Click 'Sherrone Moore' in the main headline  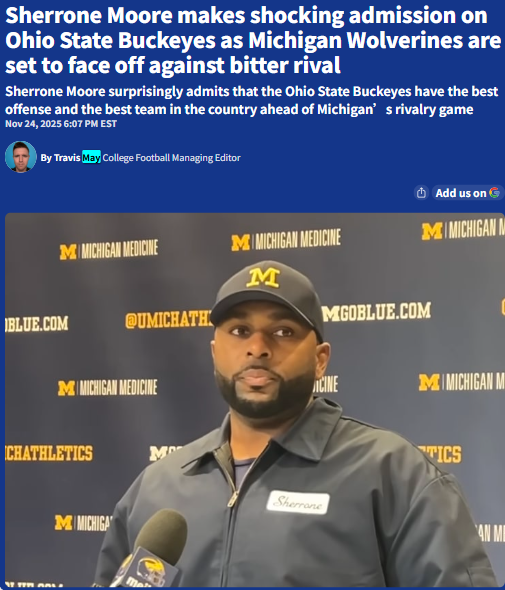coord(89,15)
